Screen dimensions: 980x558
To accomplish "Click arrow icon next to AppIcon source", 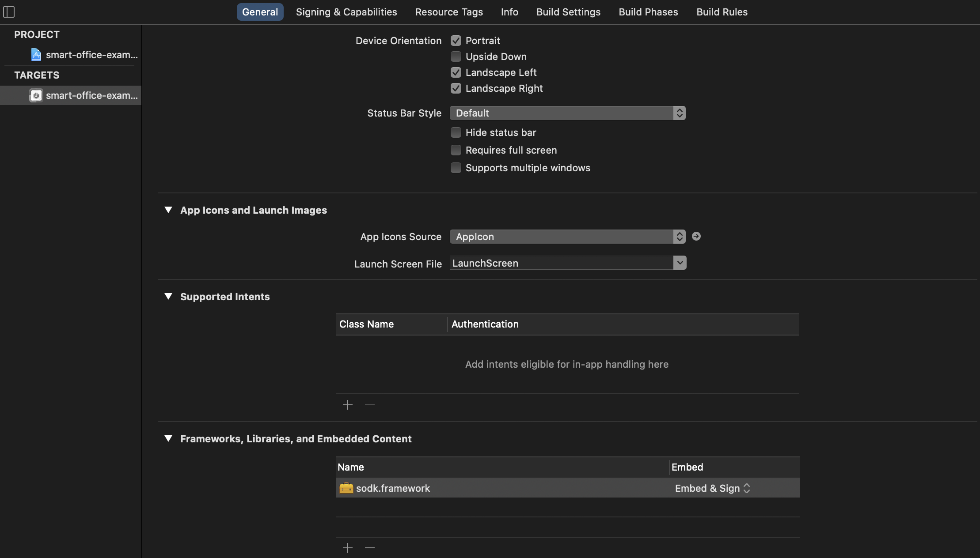I will click(696, 237).
